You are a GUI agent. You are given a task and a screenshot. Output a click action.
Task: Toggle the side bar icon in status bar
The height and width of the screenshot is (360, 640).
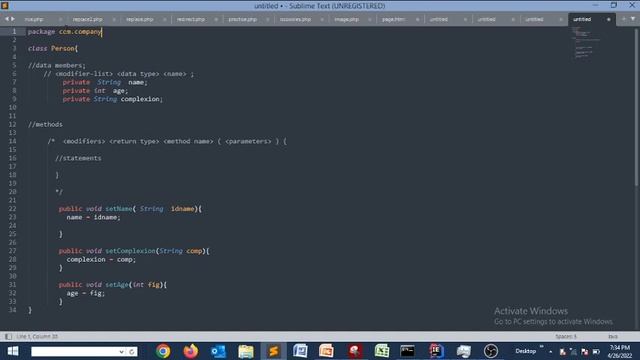click(x=8, y=336)
